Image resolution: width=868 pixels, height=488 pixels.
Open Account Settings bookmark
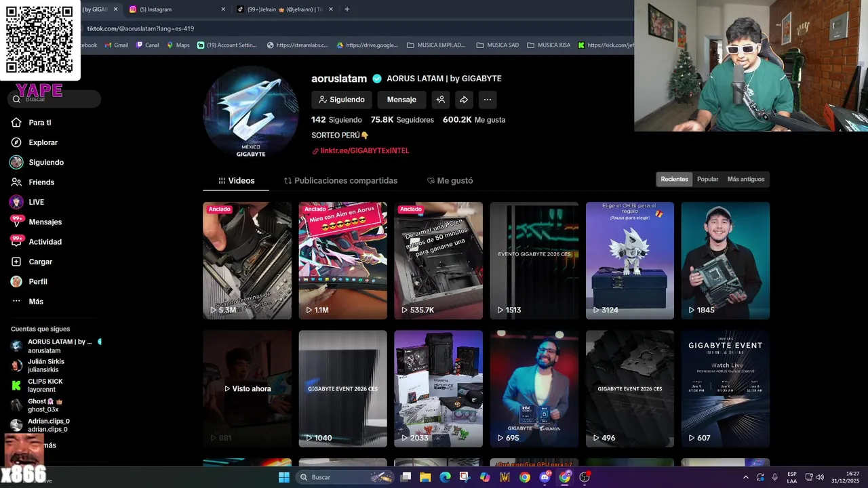click(x=227, y=45)
